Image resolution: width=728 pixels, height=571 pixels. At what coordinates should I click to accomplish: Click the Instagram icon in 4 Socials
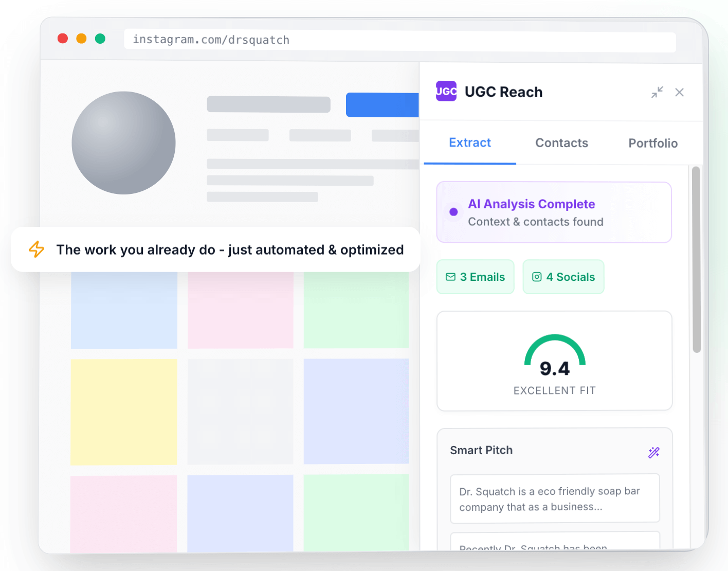pyautogui.click(x=537, y=277)
